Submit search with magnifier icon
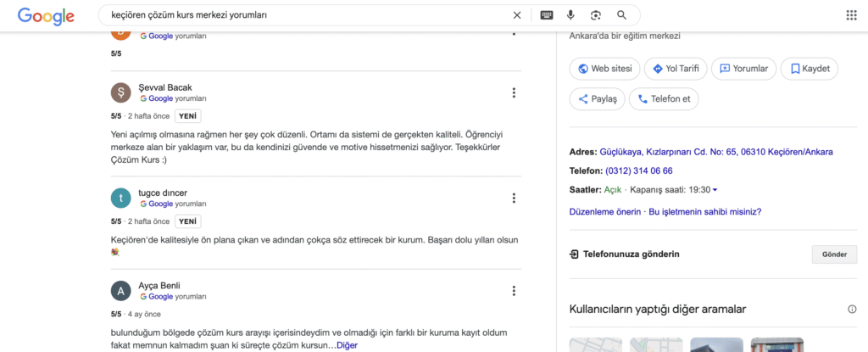Viewport: 868px width, 352px height. coord(621,15)
